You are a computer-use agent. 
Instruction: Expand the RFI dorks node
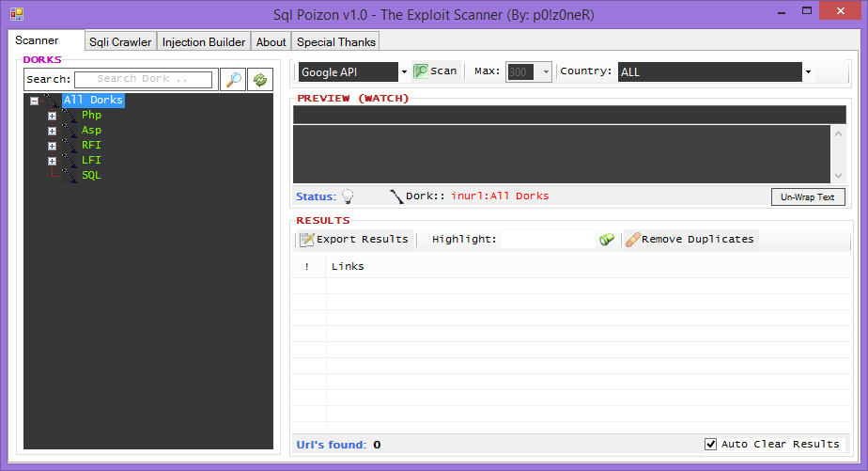coord(52,146)
